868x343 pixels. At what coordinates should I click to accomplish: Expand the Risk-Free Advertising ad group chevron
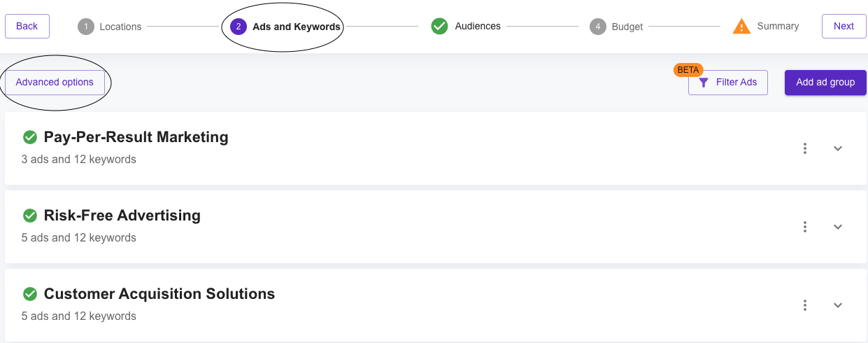tap(838, 227)
